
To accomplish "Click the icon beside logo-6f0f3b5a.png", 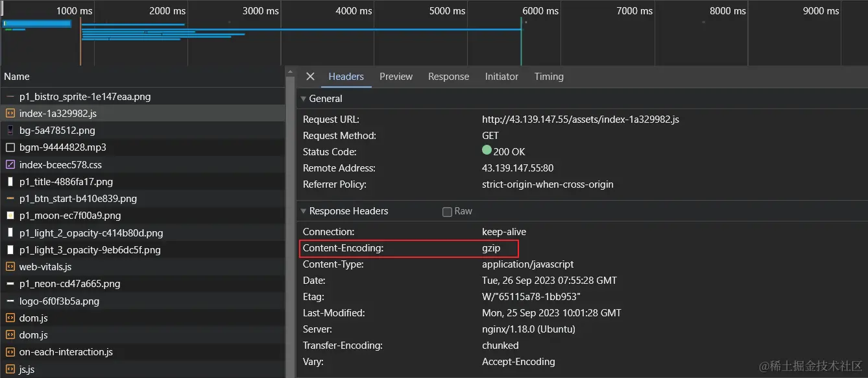I will 10,301.
